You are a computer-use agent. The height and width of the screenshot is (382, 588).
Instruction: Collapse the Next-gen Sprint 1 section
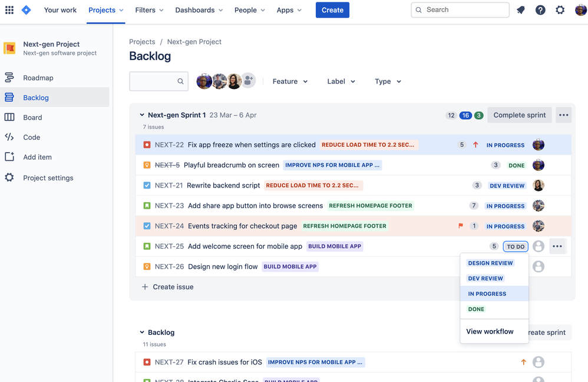pyautogui.click(x=142, y=115)
